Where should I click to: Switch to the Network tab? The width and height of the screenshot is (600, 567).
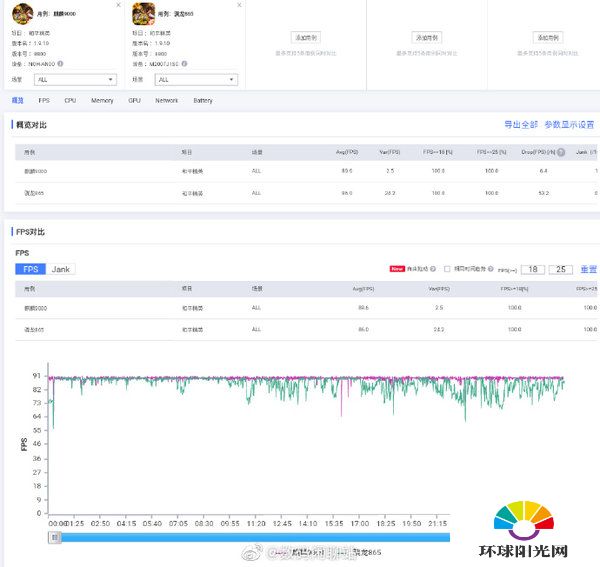166,100
